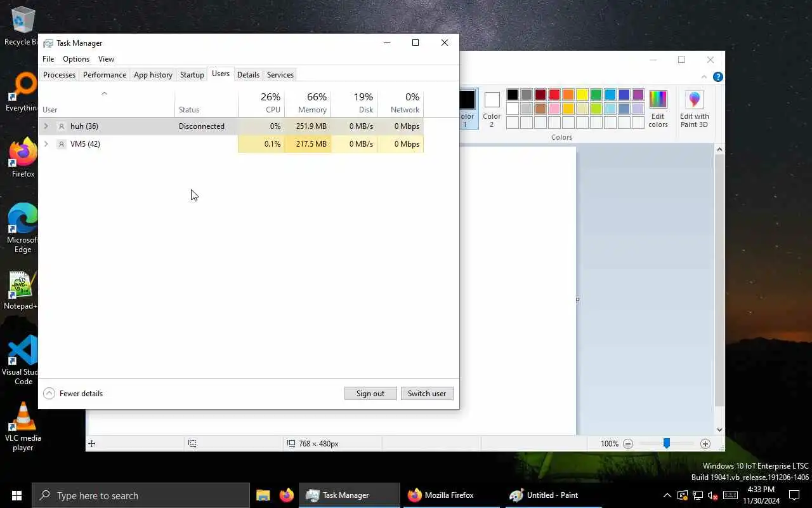
Task: Click the zoom out minus button in Paint
Action: tap(627, 444)
